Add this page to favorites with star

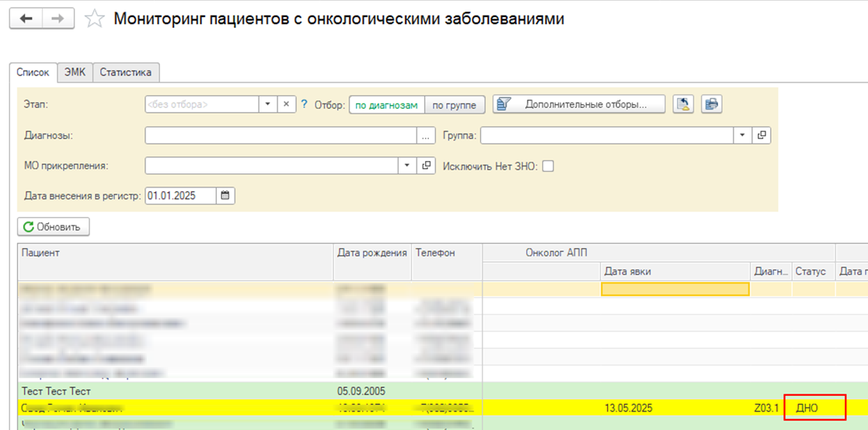94,19
